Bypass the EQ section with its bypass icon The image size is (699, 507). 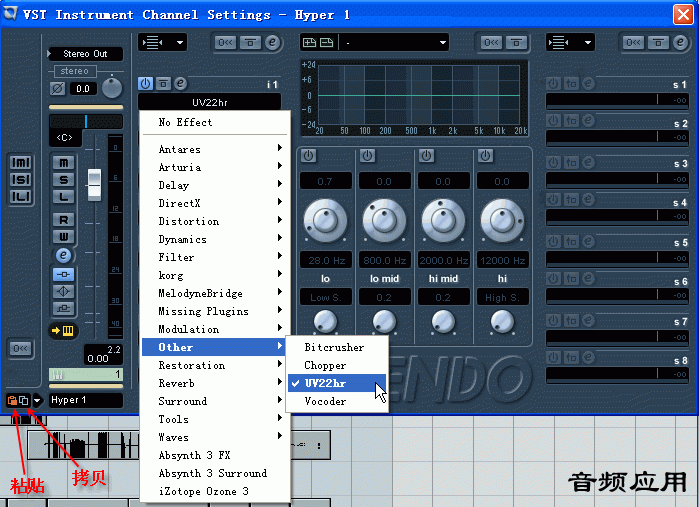pyautogui.click(x=516, y=43)
